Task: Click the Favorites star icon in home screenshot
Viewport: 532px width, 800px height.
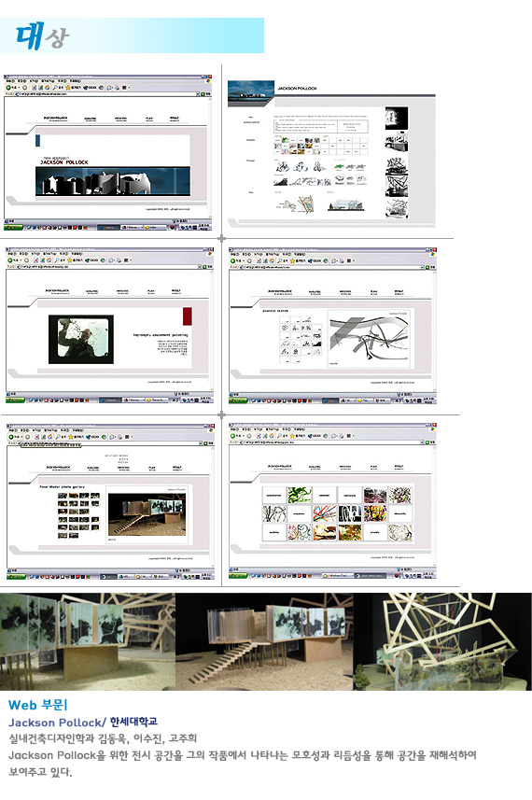Action: point(69,88)
